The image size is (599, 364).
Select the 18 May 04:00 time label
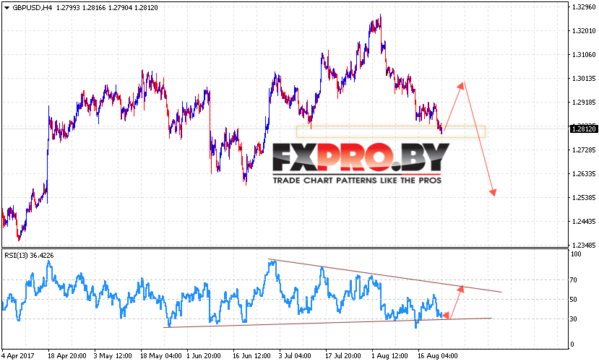[161, 356]
